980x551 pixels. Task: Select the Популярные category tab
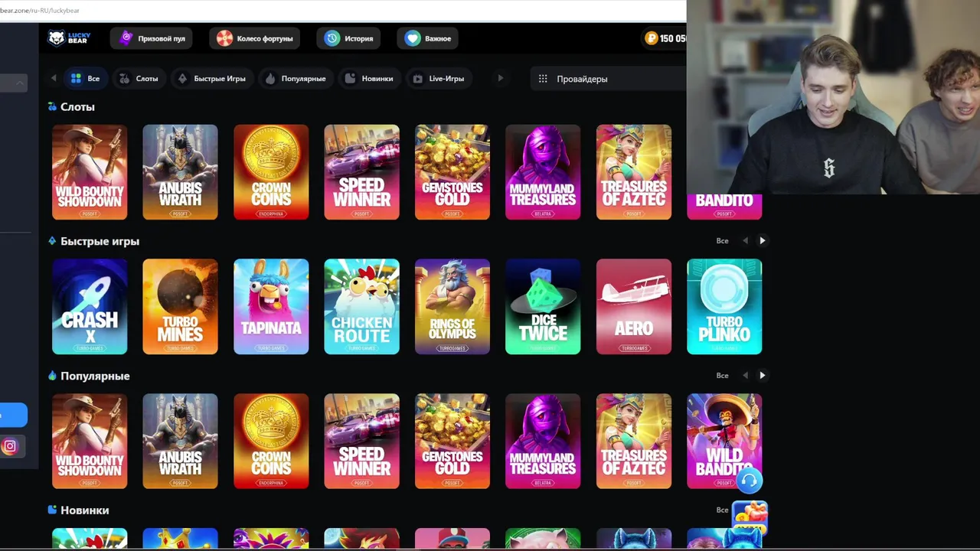click(x=296, y=79)
